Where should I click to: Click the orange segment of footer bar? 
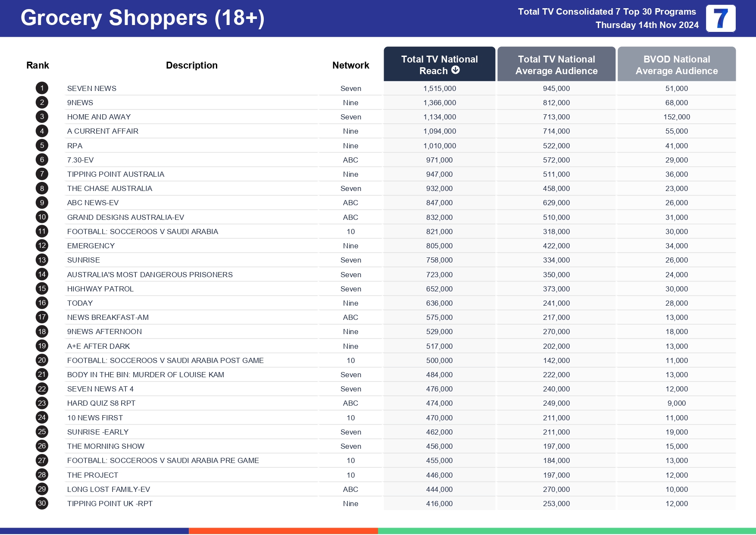click(x=283, y=531)
